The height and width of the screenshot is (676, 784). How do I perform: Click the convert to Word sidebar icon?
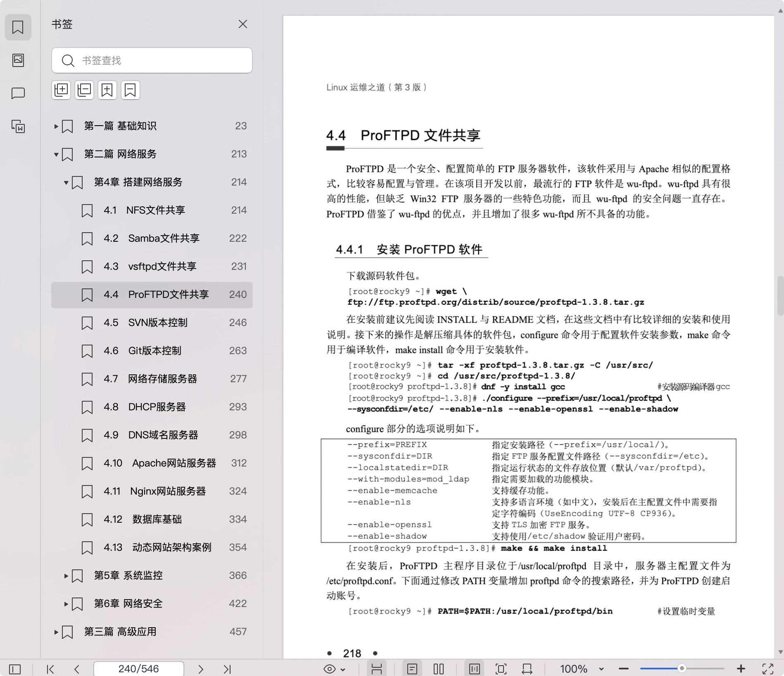[x=18, y=126]
